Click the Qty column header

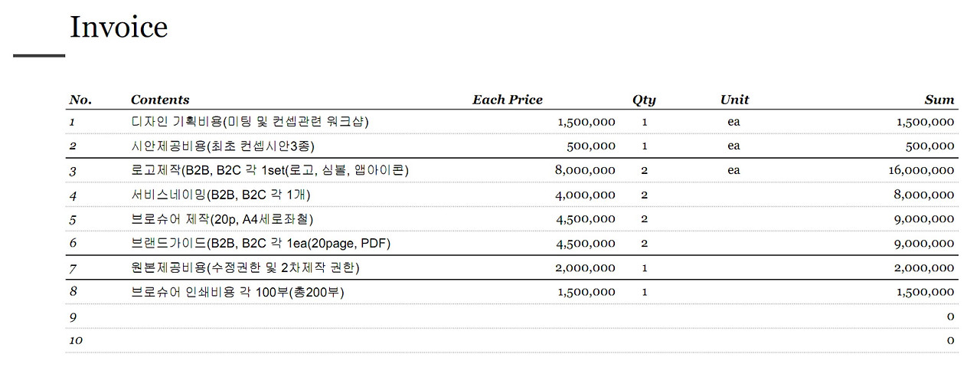[644, 100]
